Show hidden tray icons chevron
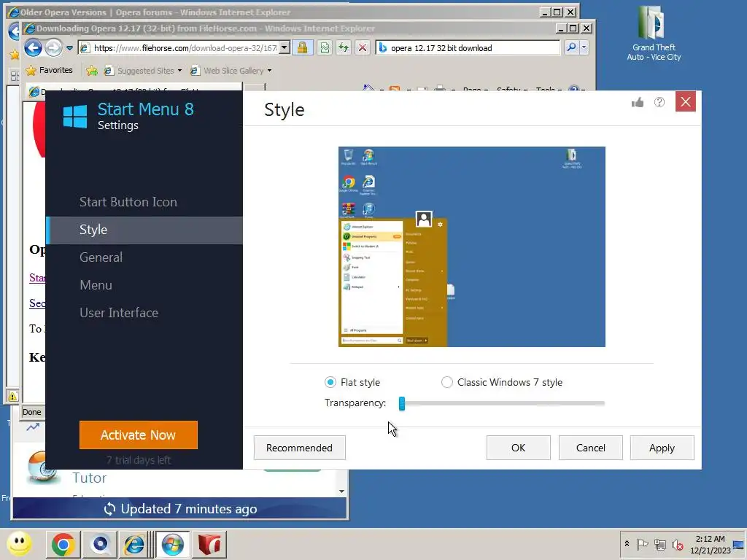747x560 pixels. point(627,544)
